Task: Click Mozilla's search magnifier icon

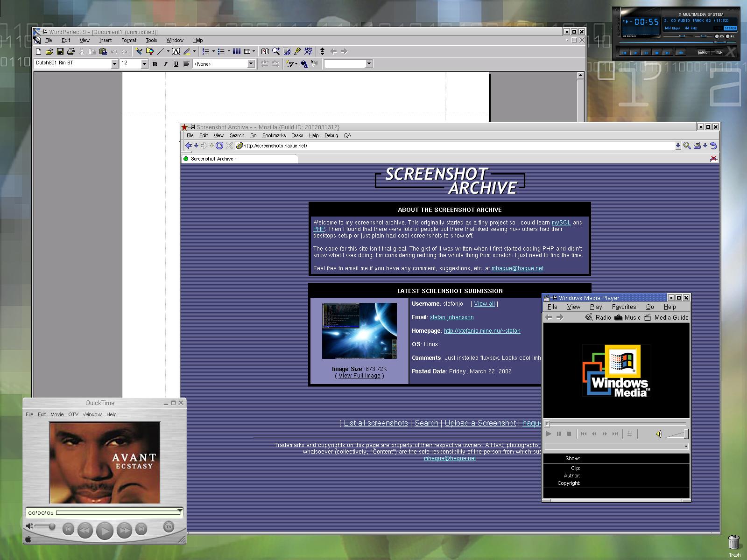Action: [687, 146]
